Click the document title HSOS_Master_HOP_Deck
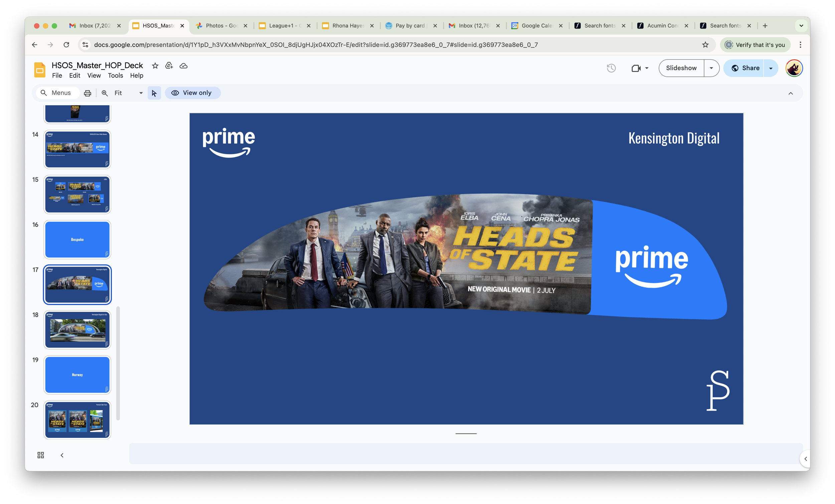Screen dimensions: 835x504 click(97, 65)
